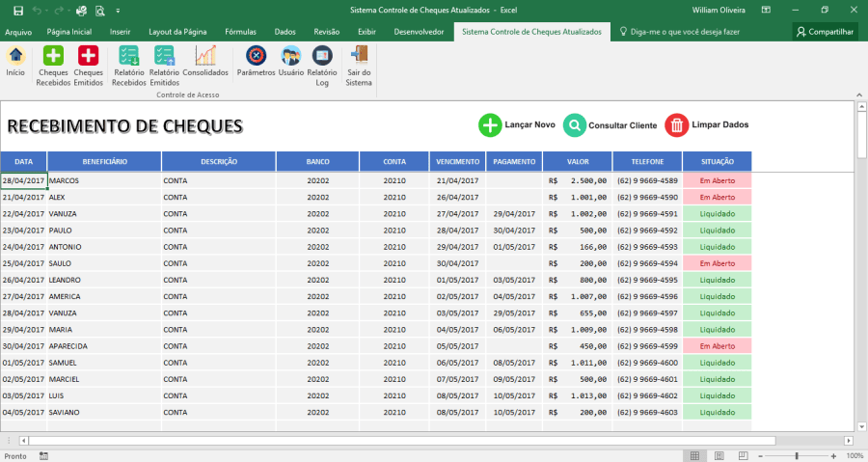Click red trash Limpar Dados icon
868x462 pixels.
click(x=676, y=125)
